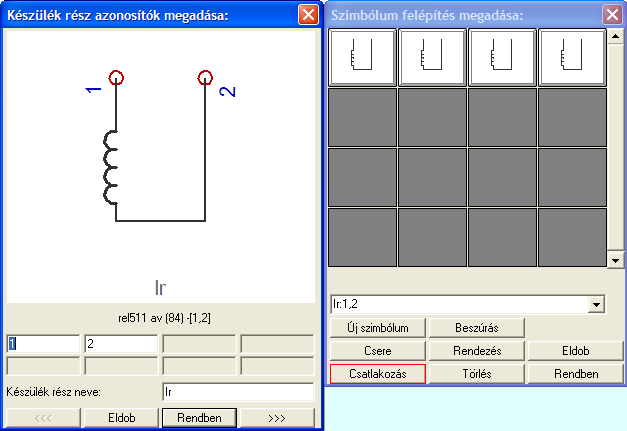Click the first identifier field containing 1
The width and height of the screenshot is (627, 431).
tap(43, 344)
